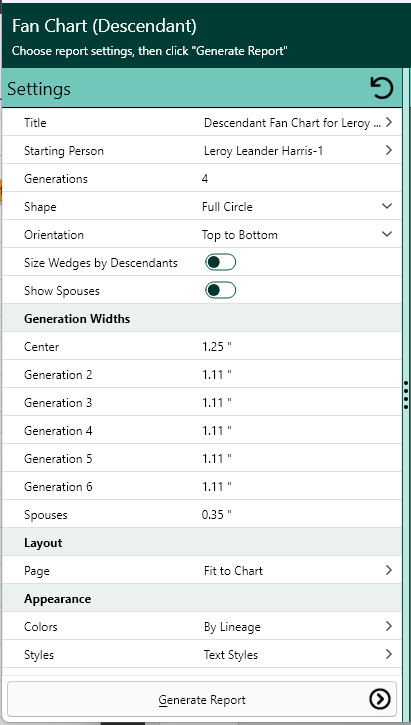Click the Page label
The image size is (411, 725).
tap(37, 571)
